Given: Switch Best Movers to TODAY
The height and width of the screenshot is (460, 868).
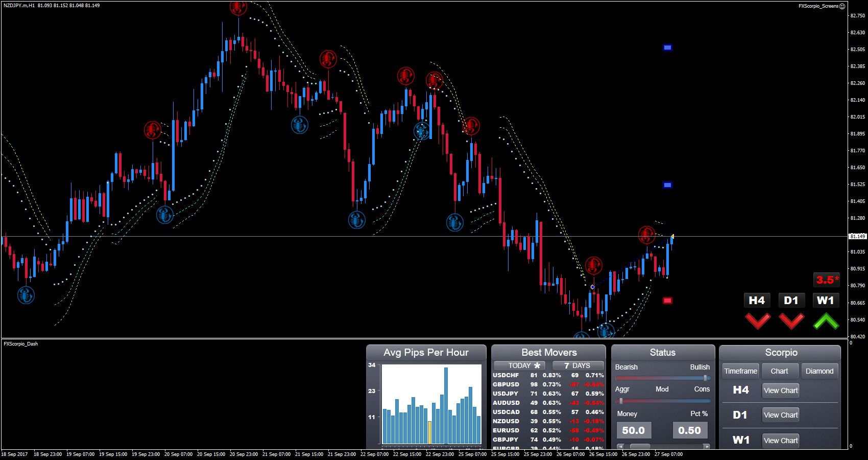Looking at the screenshot, I should pos(519,365).
